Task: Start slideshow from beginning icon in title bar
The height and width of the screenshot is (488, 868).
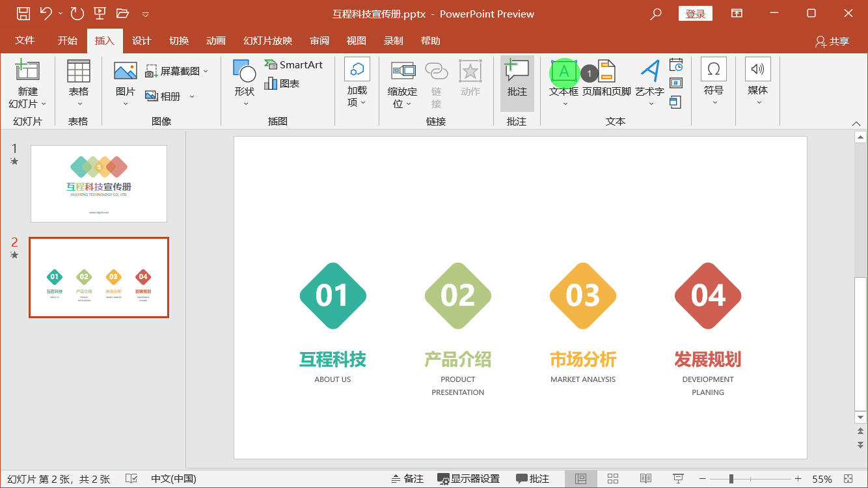Action: (100, 13)
